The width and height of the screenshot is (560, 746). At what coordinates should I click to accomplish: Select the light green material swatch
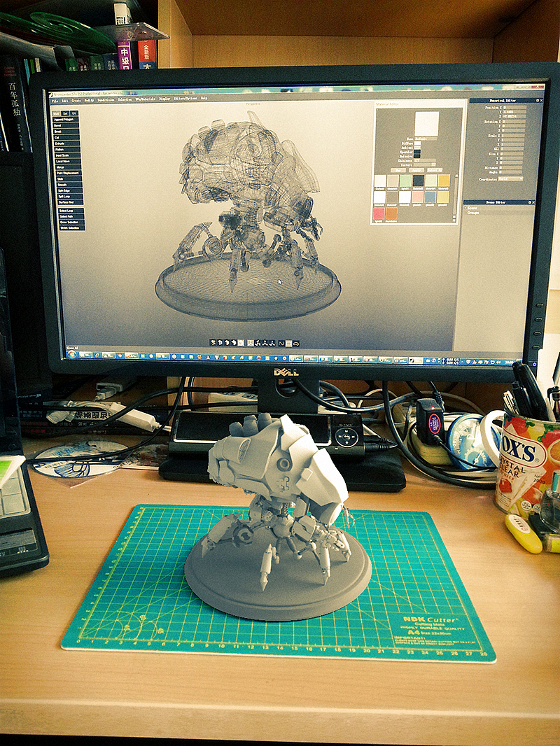point(405,181)
